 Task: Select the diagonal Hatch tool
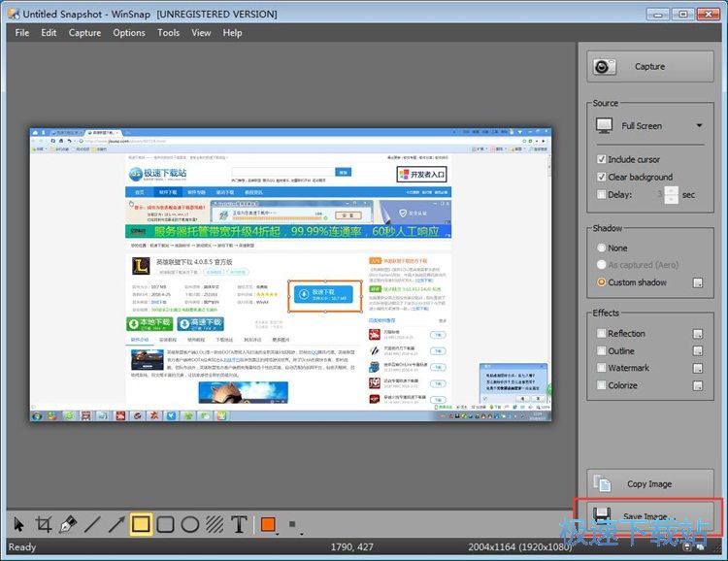point(215,525)
